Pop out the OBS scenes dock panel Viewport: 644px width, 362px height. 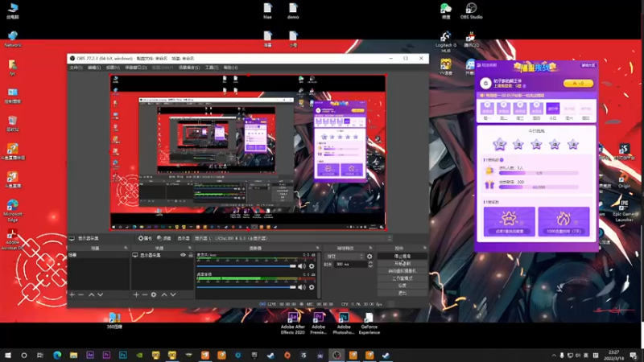click(126, 248)
